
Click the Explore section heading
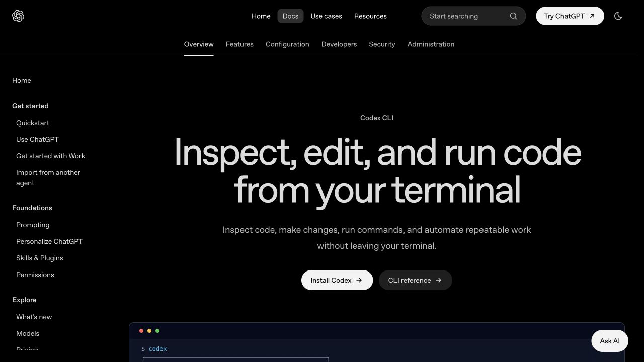pyautogui.click(x=24, y=300)
